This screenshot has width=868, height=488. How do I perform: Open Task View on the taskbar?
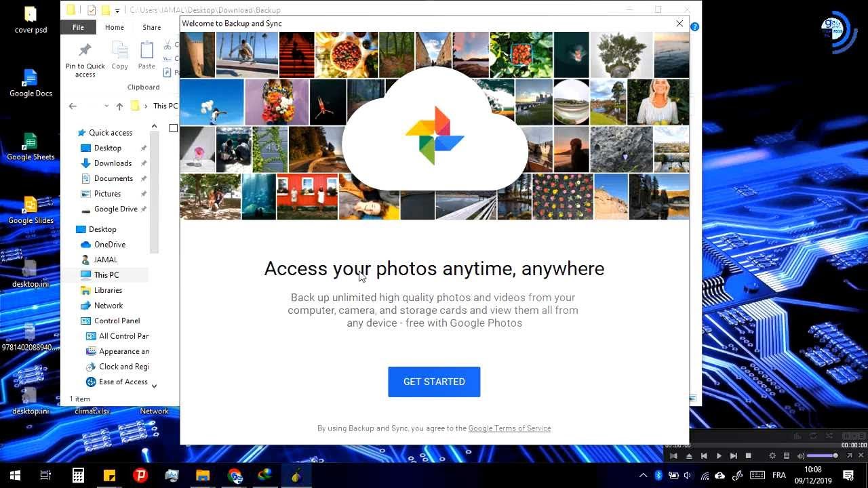coord(45,475)
